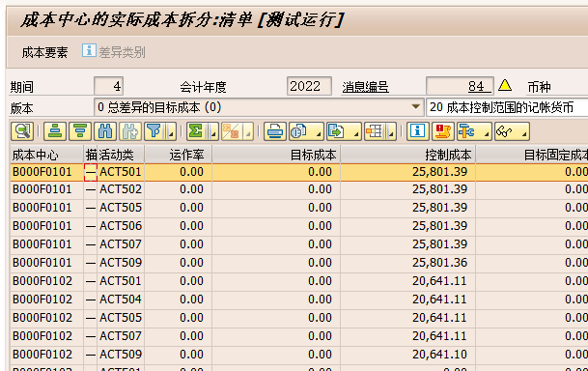Expand the Views dropdown arrow
The height and width of the screenshot is (371, 588).
318,132
